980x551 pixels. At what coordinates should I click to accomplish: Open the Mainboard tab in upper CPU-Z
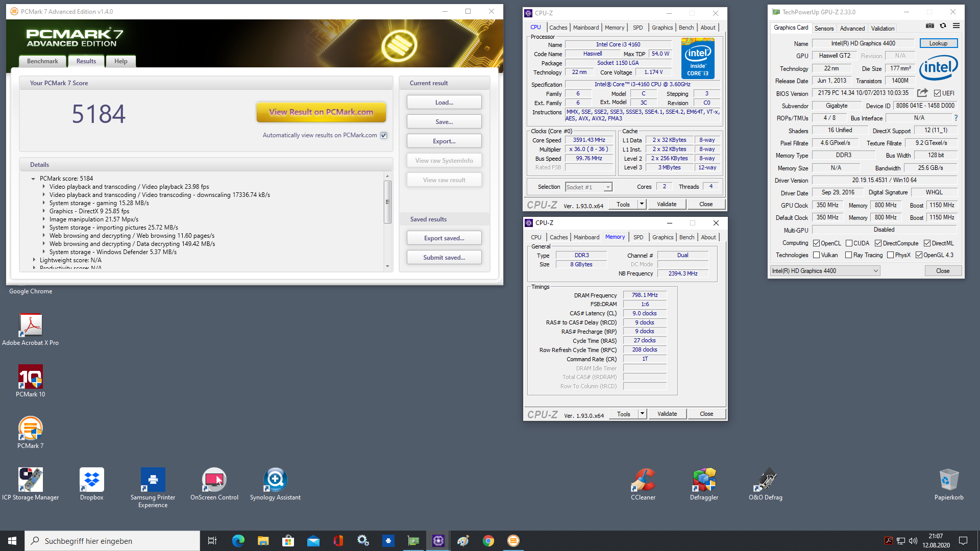click(586, 28)
